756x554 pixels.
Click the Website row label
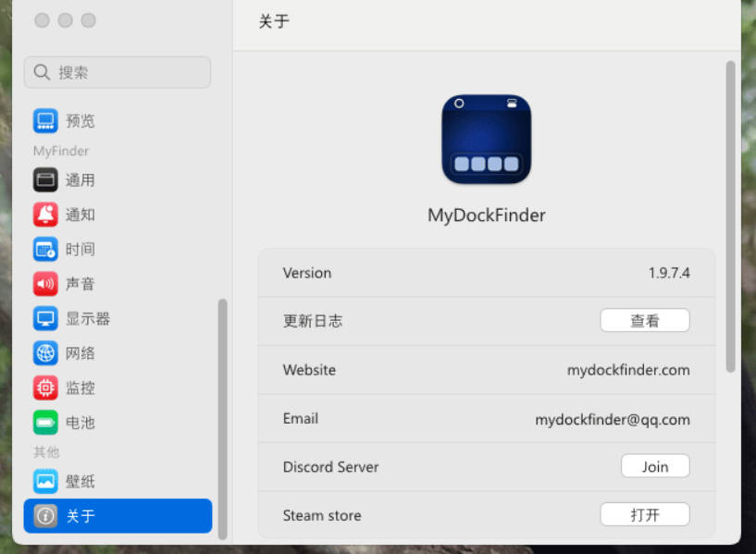click(x=309, y=370)
